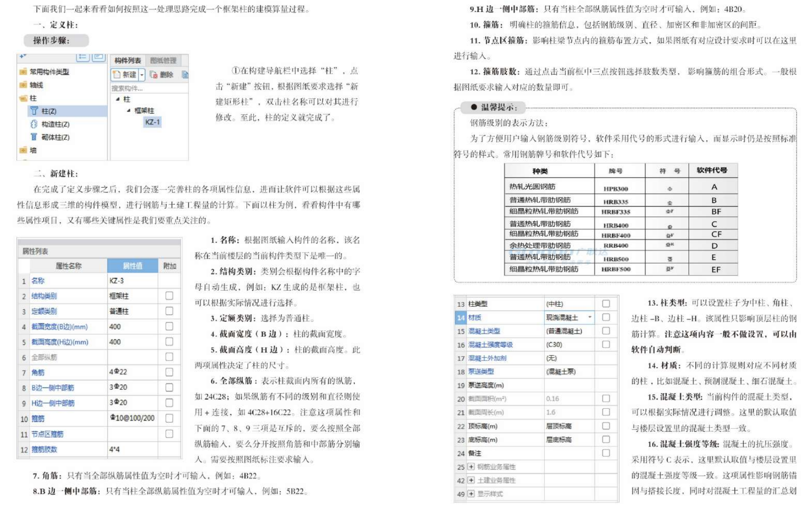Check the 附加 box for 混凝土强度等级
812x510 pixels.
click(x=606, y=344)
